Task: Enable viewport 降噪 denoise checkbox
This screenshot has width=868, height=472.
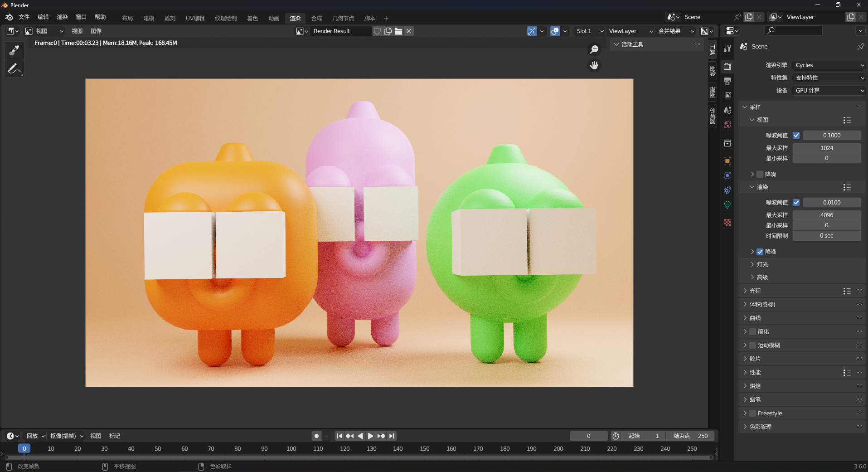Action: pyautogui.click(x=760, y=175)
